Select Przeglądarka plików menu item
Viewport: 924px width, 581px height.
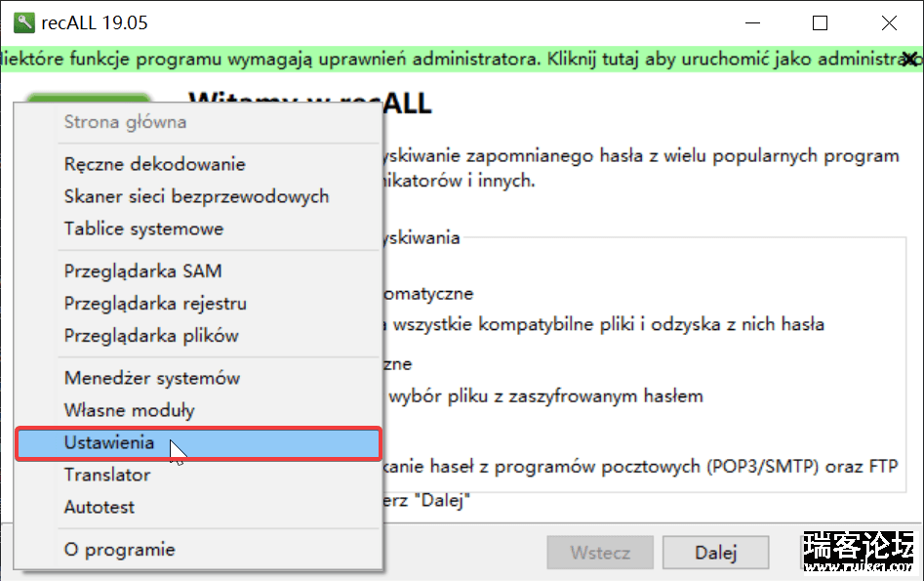tap(199, 336)
